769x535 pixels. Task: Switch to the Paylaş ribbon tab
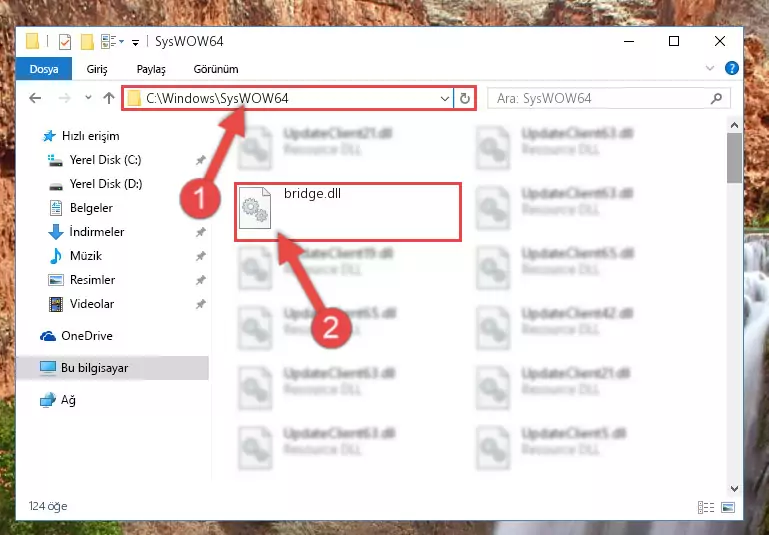[151, 69]
